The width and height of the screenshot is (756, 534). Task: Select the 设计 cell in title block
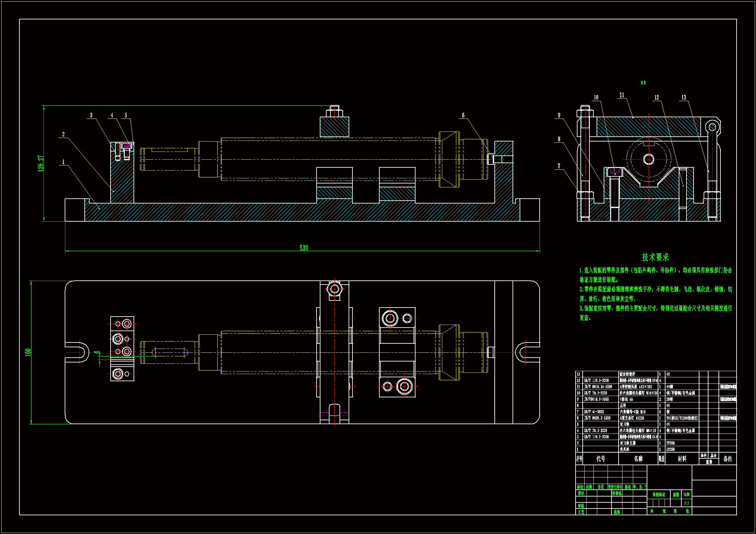tap(580, 493)
